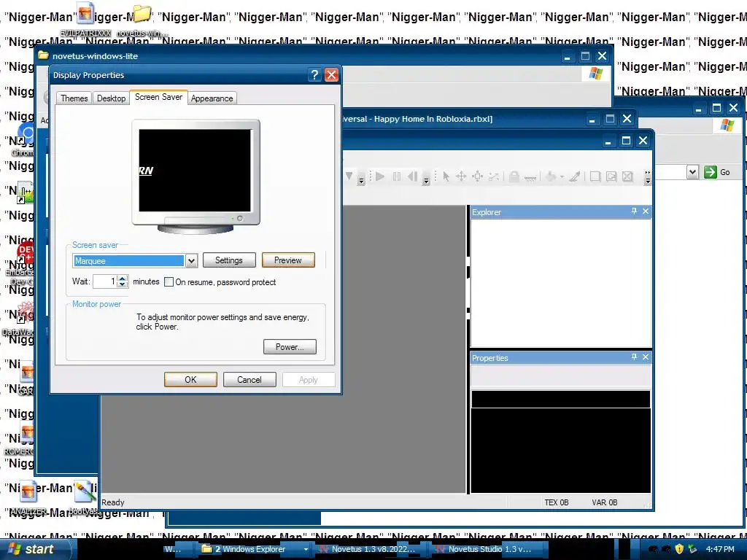Select the dropper tool in Studio toolbar
The width and height of the screenshot is (747, 560).
(x=575, y=176)
